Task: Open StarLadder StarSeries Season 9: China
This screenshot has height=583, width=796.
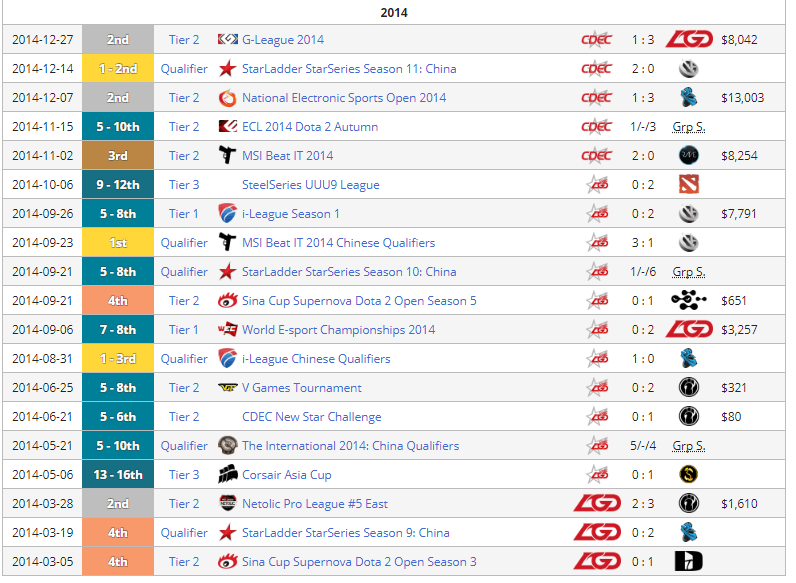Action: [345, 532]
